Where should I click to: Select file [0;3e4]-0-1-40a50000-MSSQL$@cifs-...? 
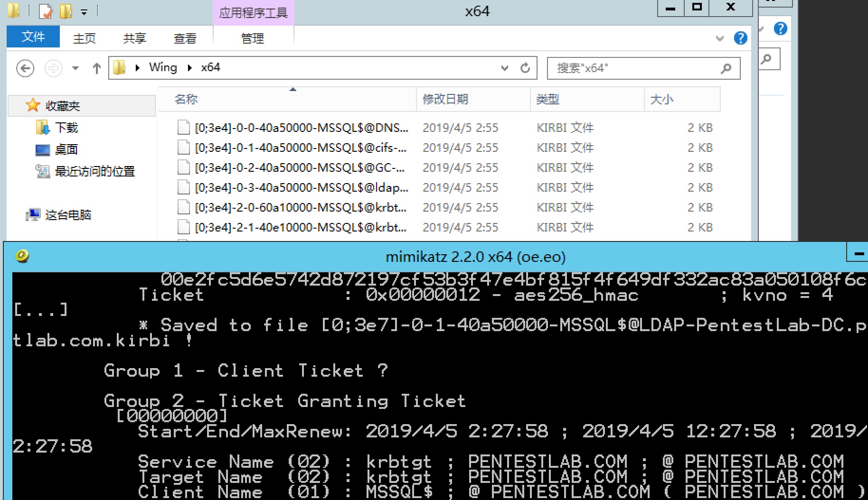coord(301,148)
